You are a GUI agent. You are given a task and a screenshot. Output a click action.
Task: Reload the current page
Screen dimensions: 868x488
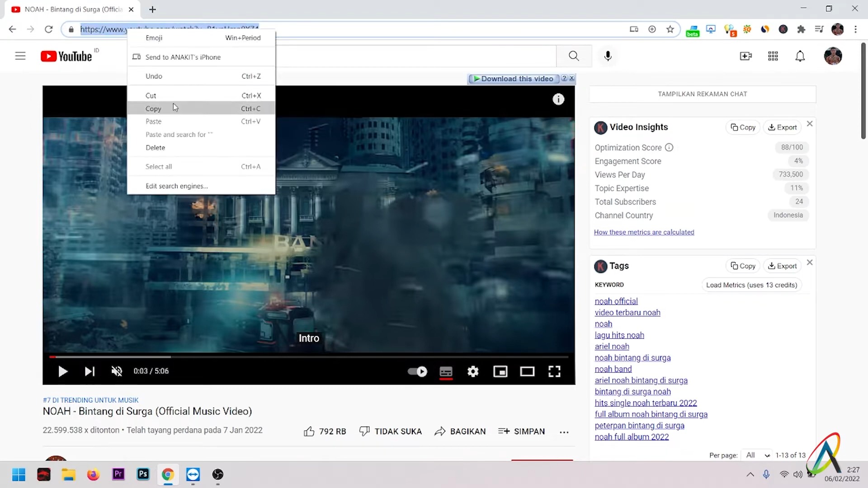tap(49, 29)
